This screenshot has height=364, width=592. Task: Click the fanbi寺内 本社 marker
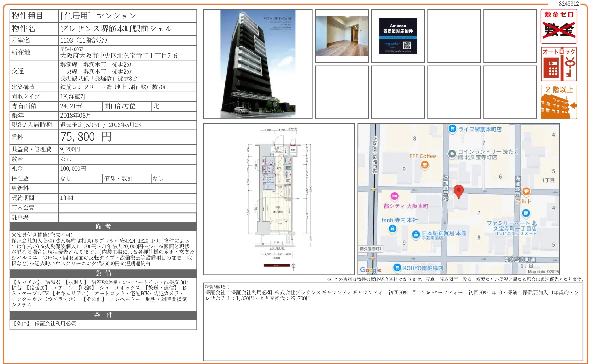(x=392, y=229)
